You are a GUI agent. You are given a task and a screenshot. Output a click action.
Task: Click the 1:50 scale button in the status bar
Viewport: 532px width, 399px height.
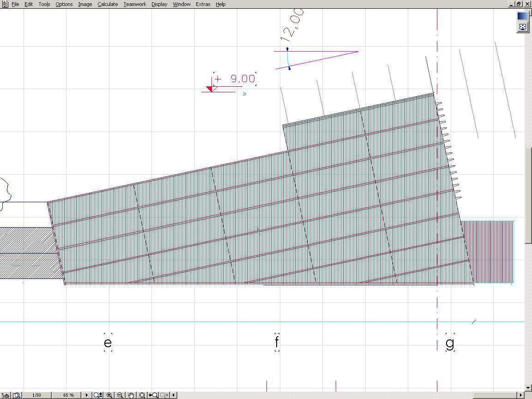36,395
